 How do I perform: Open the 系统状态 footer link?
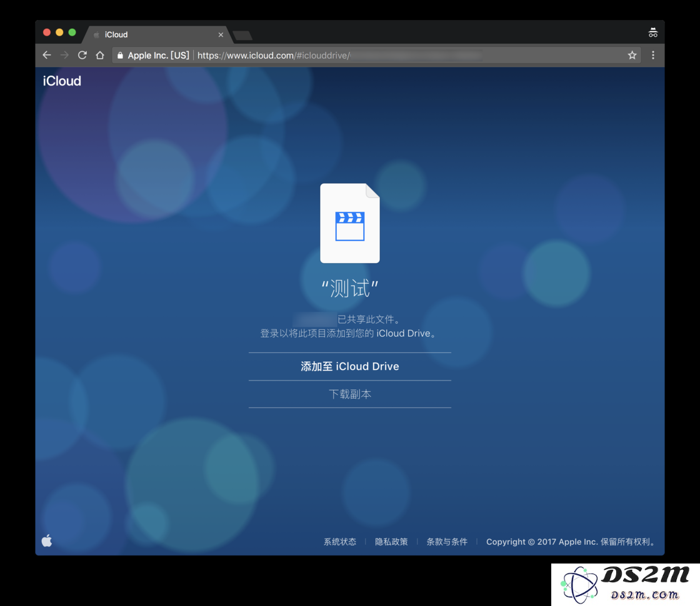pos(340,542)
